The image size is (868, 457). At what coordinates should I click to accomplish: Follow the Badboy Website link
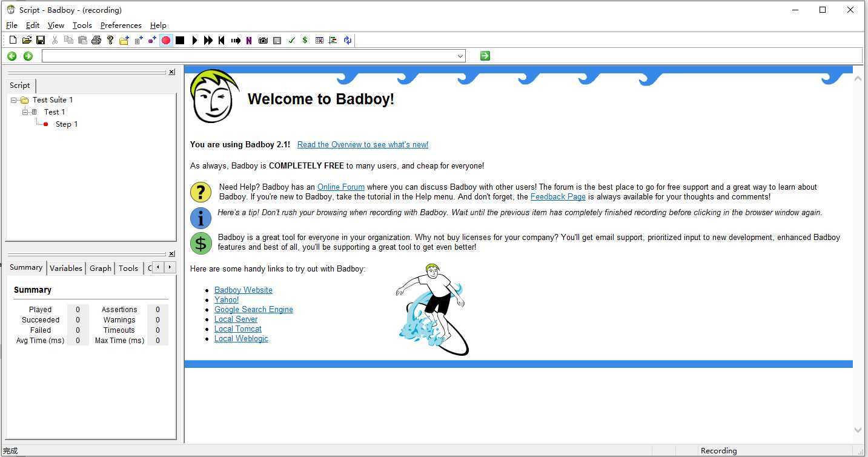[x=244, y=290]
